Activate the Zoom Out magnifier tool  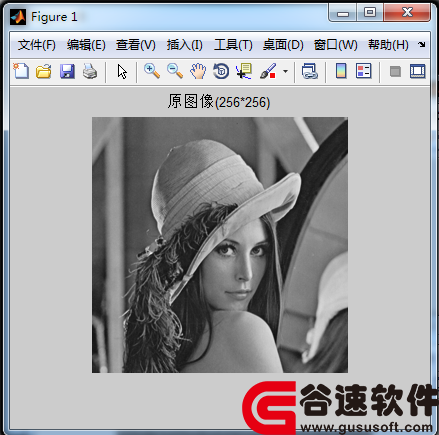click(175, 71)
